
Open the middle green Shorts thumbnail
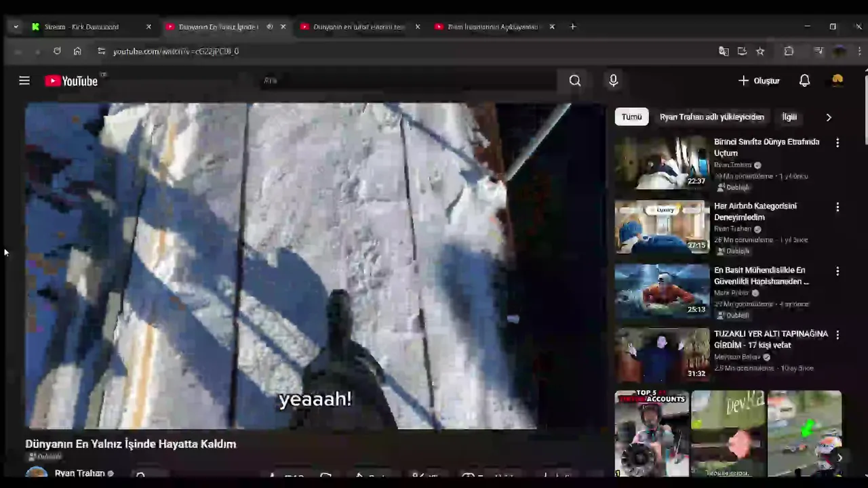coord(728,434)
